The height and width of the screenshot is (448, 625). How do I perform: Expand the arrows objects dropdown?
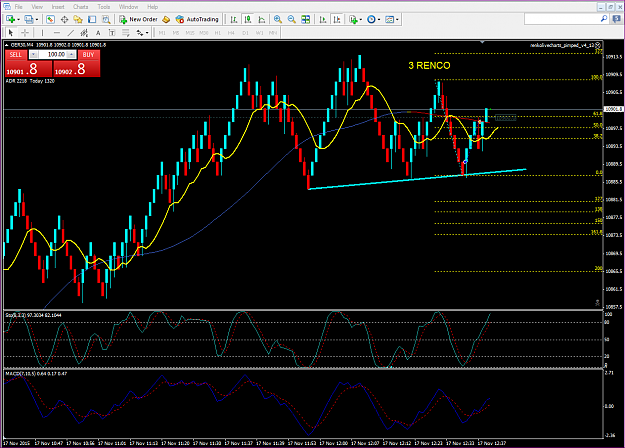[x=147, y=33]
